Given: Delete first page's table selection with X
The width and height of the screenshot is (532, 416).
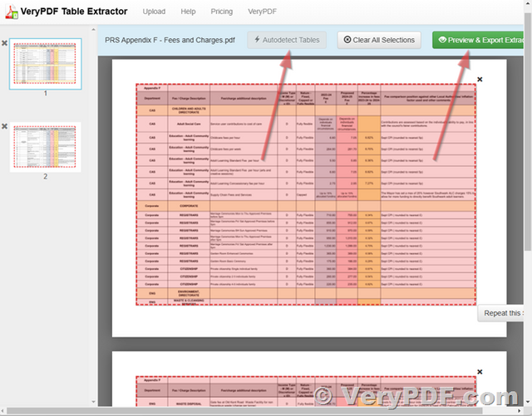Looking at the screenshot, I should (480, 80).
